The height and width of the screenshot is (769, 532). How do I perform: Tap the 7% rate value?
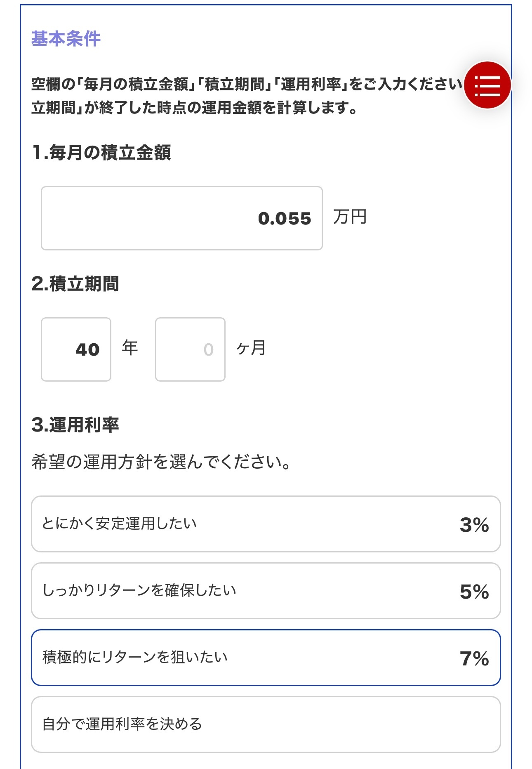click(x=474, y=658)
